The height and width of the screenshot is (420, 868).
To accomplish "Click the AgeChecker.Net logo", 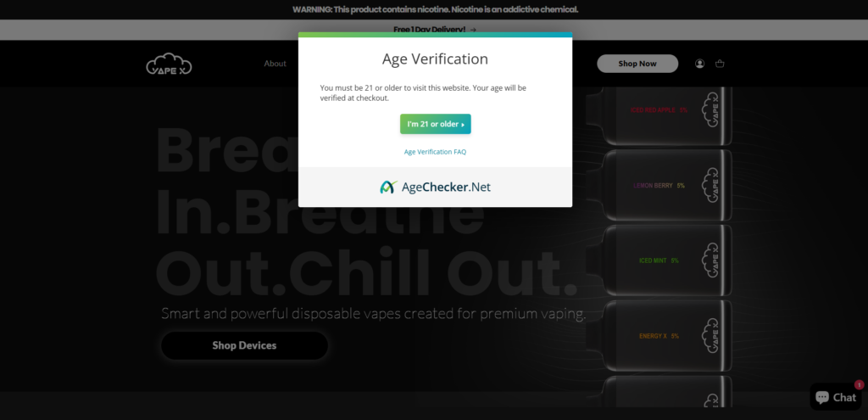I will [435, 188].
